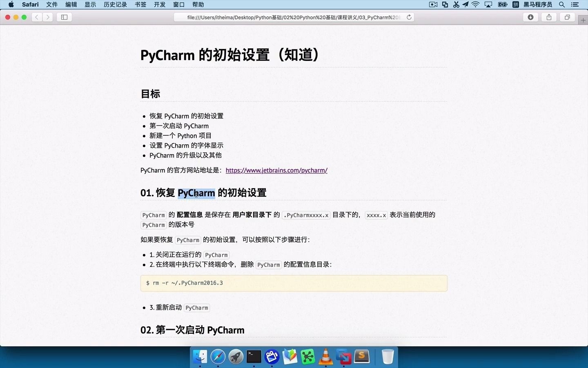Launch the Terminal from the Dock
Screen dimensions: 588x368
point(254,357)
